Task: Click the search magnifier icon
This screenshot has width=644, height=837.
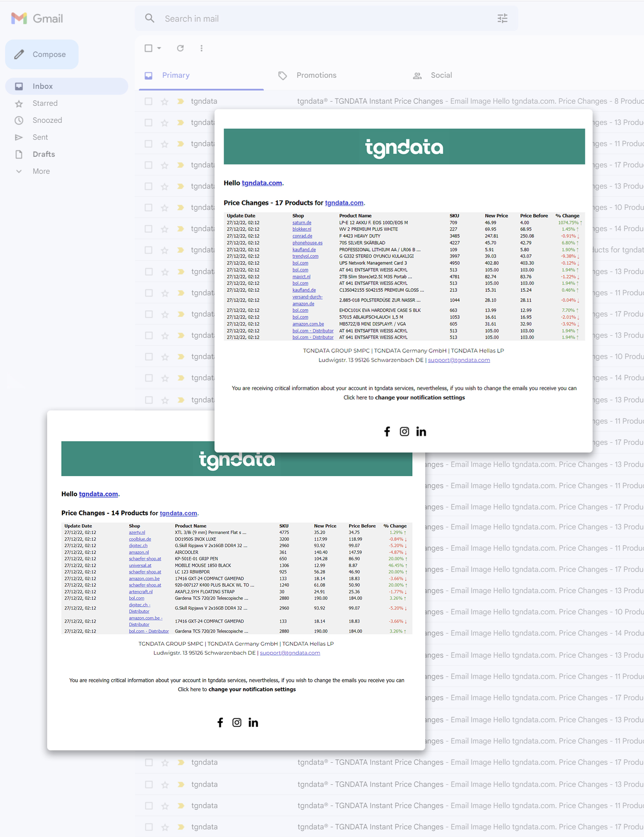Action: [x=150, y=18]
